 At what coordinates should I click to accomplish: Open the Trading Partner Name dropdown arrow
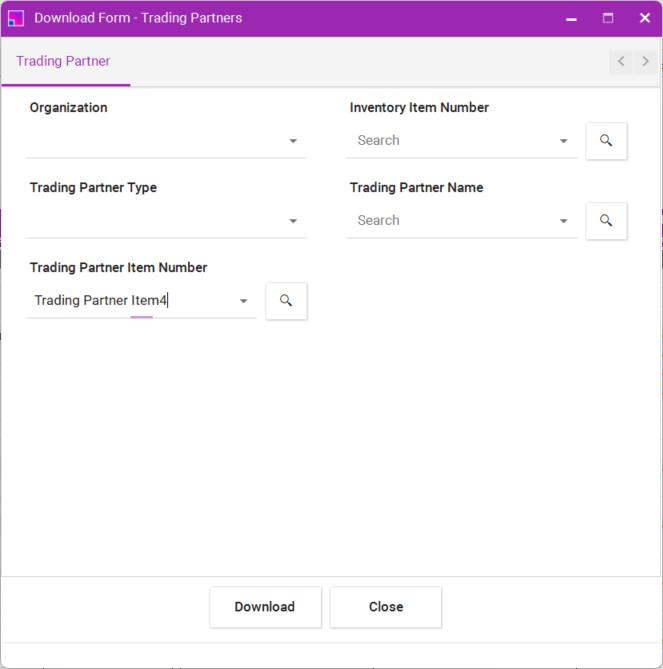(x=564, y=221)
